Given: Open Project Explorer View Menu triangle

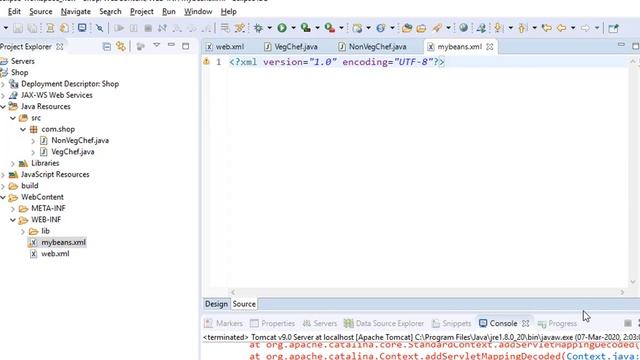Looking at the screenshot, I should tap(157, 45).
